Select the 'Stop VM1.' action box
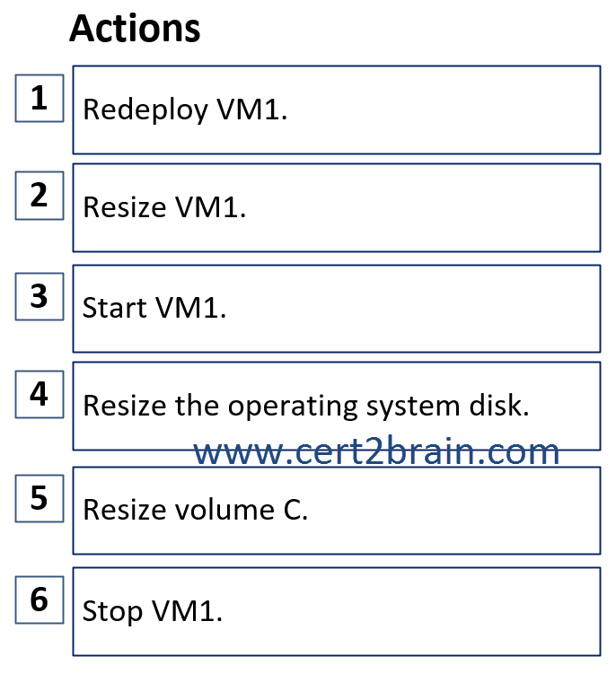Image resolution: width=616 pixels, height=674 pixels. pos(337,612)
